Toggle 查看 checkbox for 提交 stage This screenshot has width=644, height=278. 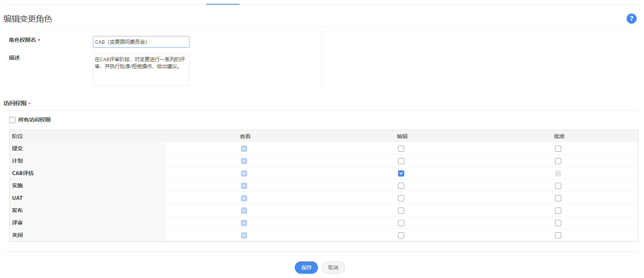pyautogui.click(x=244, y=149)
